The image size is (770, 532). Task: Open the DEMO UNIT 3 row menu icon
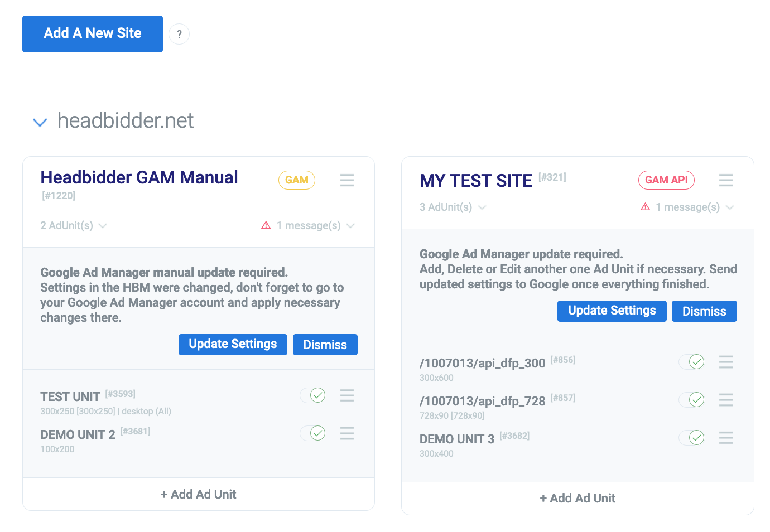click(726, 438)
